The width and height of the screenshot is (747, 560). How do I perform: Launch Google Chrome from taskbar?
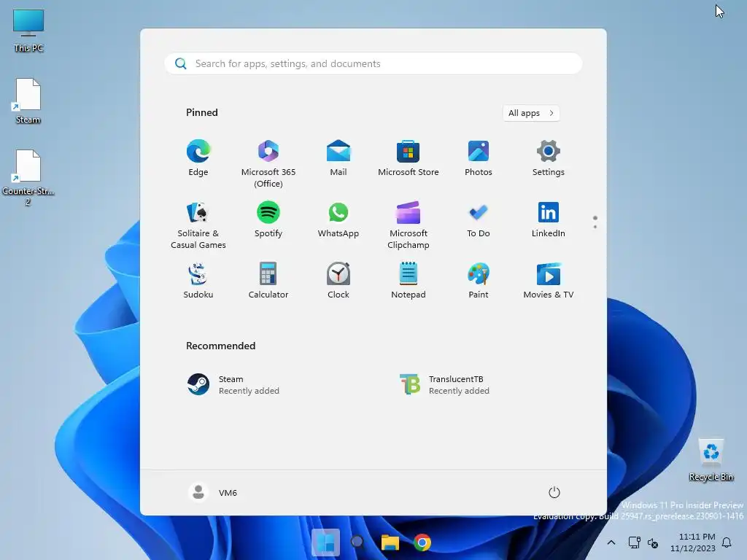point(422,542)
